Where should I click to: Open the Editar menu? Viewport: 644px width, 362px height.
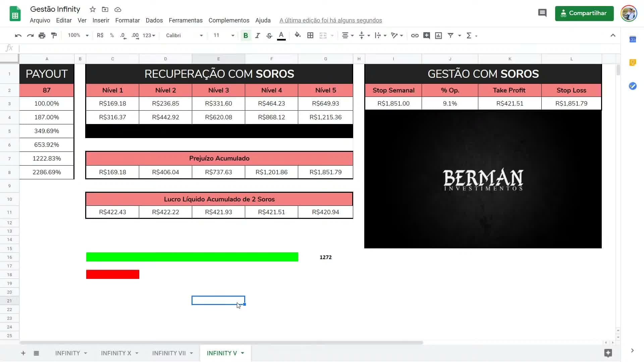tap(64, 20)
